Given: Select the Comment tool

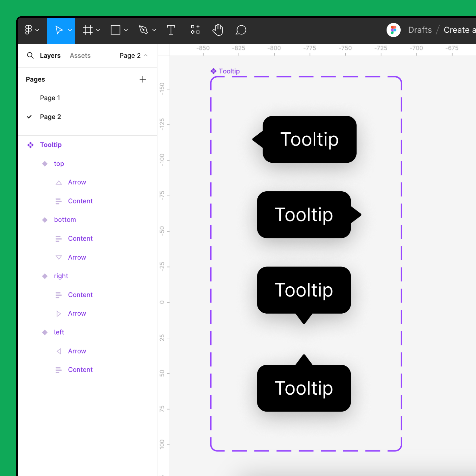Looking at the screenshot, I should pyautogui.click(x=241, y=30).
